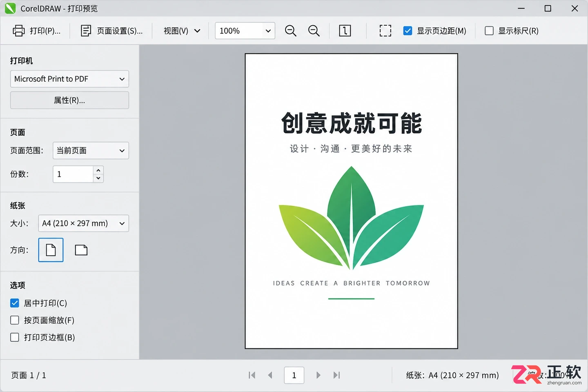Open the Microsoft Print to PDF printer dropdown

pyautogui.click(x=69, y=79)
